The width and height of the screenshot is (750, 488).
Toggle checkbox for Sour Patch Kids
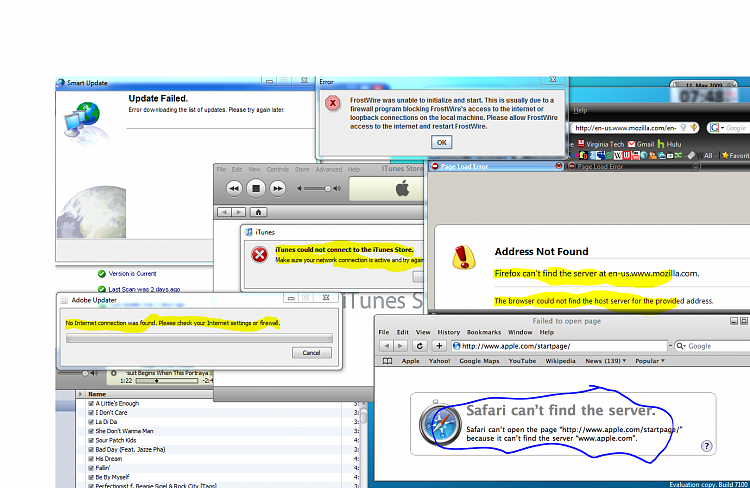(91, 440)
